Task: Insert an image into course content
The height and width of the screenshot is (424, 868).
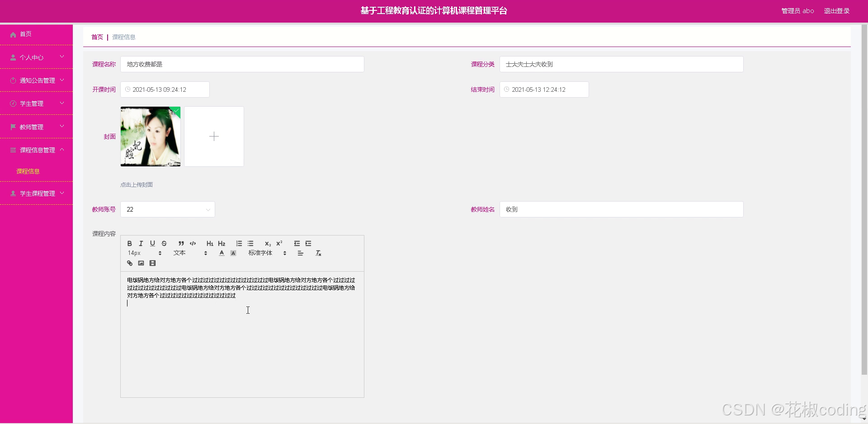Action: (x=141, y=263)
